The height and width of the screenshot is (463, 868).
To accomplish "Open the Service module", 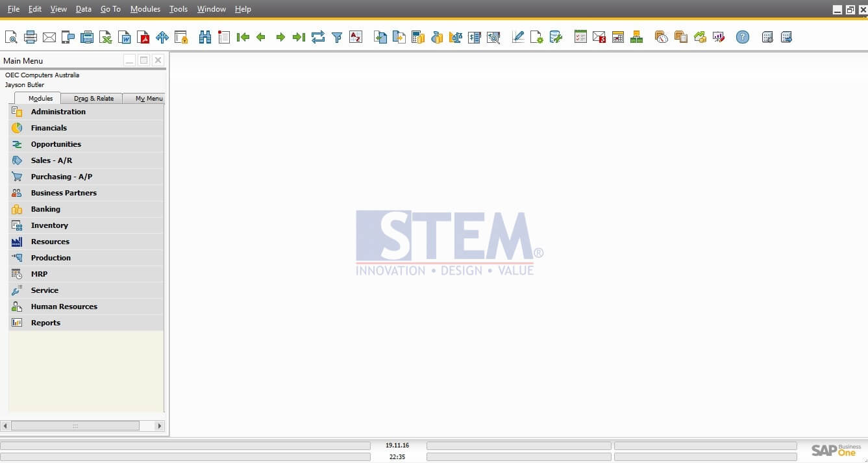I will point(86,290).
